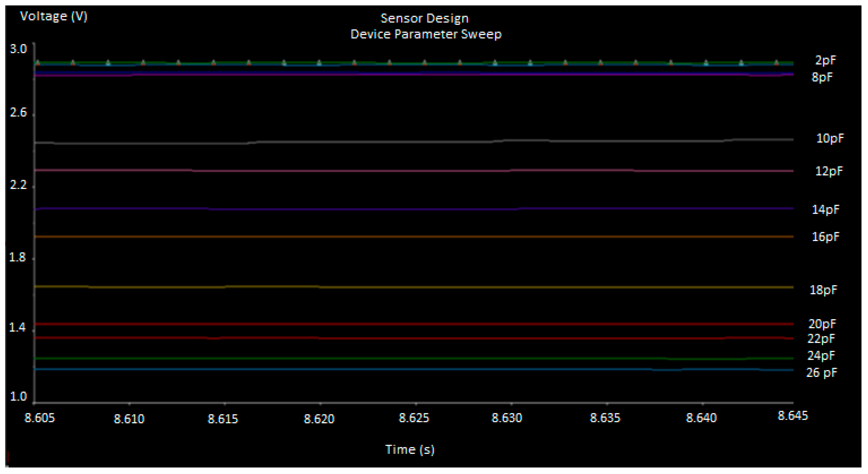This screenshot has width=868, height=474.
Task: Select the 8pF trace label
Action: [x=822, y=78]
